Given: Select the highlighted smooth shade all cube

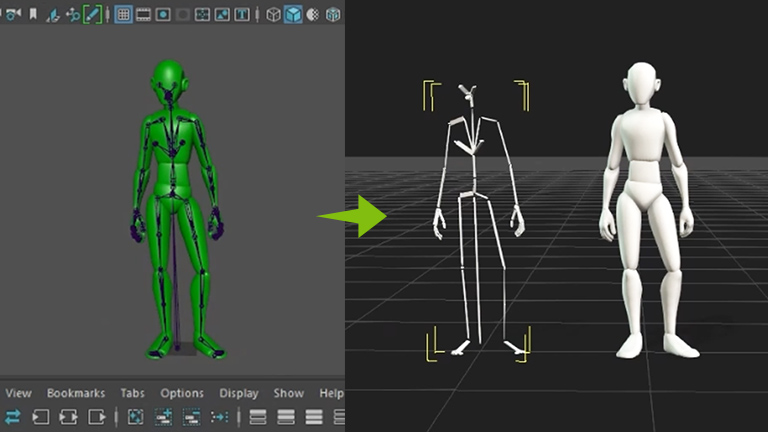Looking at the screenshot, I should tap(292, 14).
